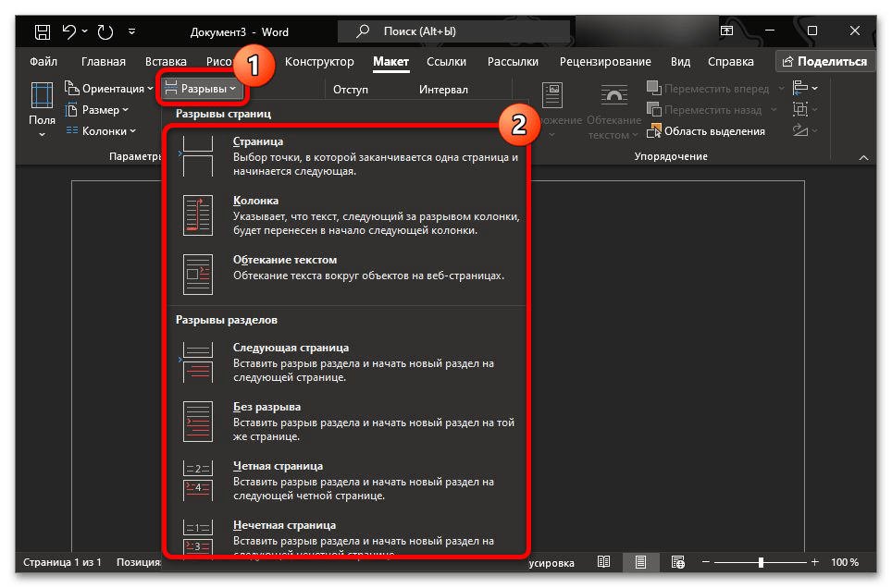Image resolution: width=892 pixels, height=588 pixels.
Task: Enable Print Layout view in status bar
Action: pyautogui.click(x=640, y=562)
